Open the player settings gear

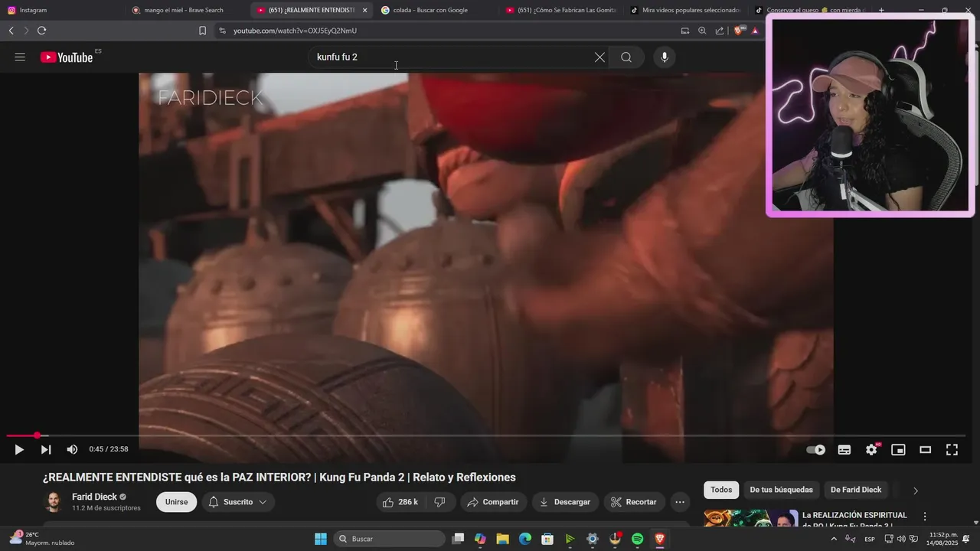[x=871, y=450]
